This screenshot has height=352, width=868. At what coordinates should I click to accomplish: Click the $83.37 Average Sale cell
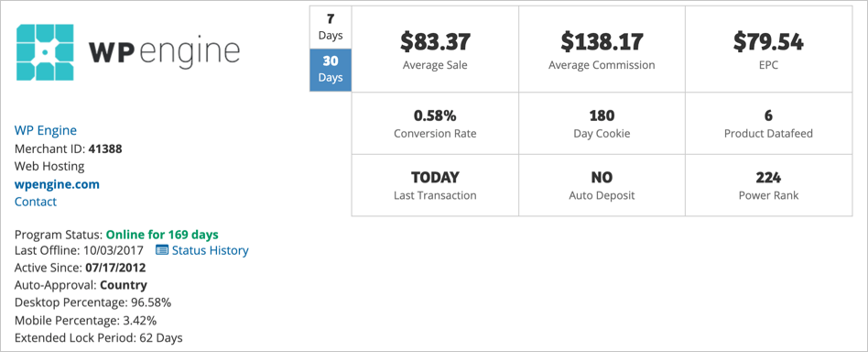435,49
